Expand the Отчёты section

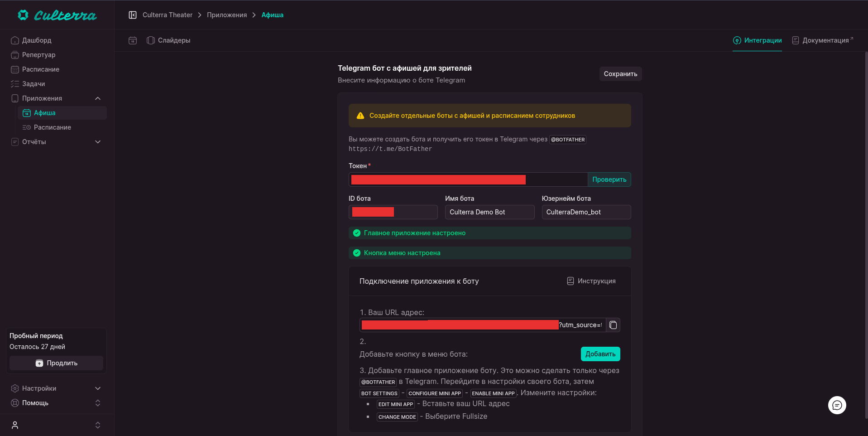tap(97, 142)
